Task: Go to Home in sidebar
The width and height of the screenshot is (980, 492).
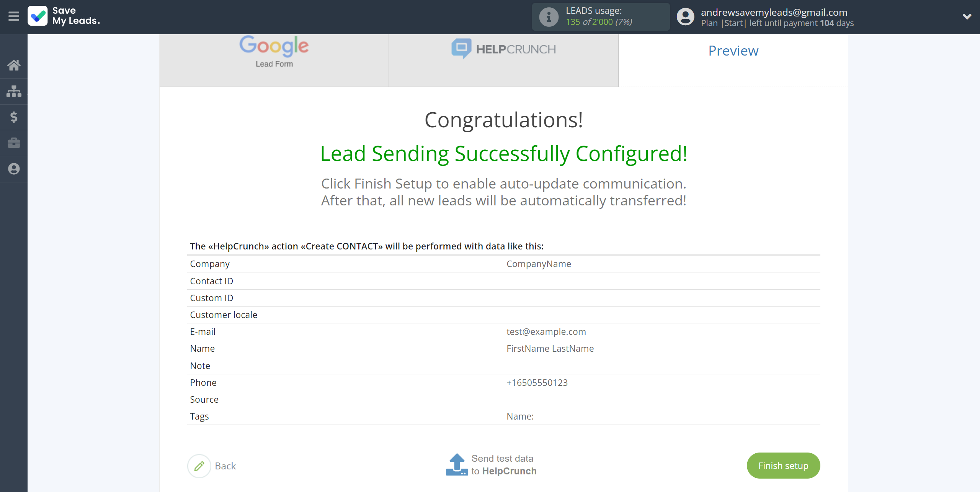Action: pyautogui.click(x=14, y=65)
